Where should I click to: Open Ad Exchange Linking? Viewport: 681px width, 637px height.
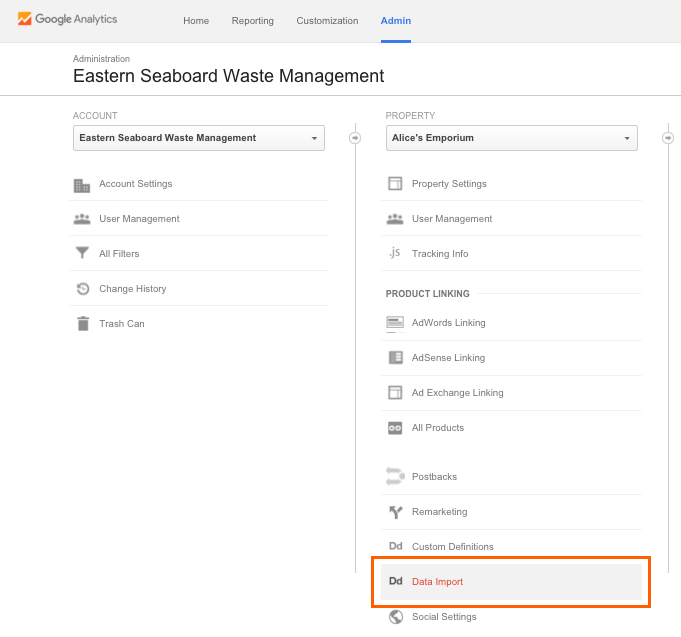(457, 393)
